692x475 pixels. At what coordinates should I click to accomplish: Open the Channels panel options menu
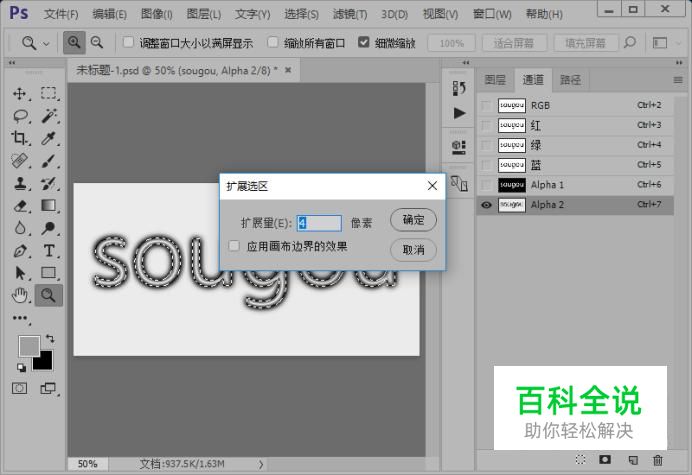(x=678, y=80)
